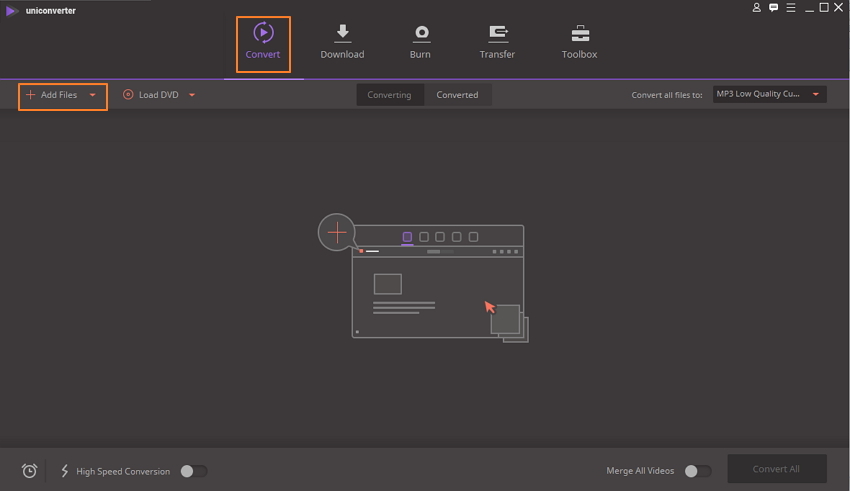
Task: Click the large plus add-file circle
Action: (x=337, y=232)
